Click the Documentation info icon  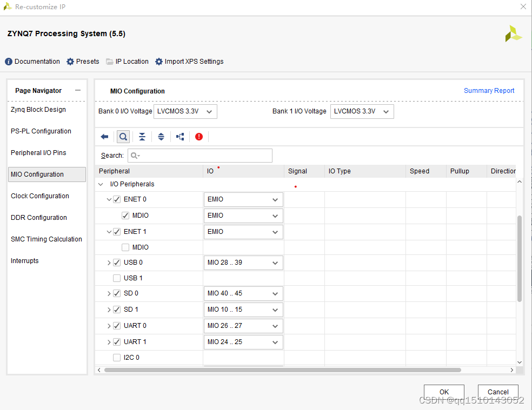[x=9, y=62]
